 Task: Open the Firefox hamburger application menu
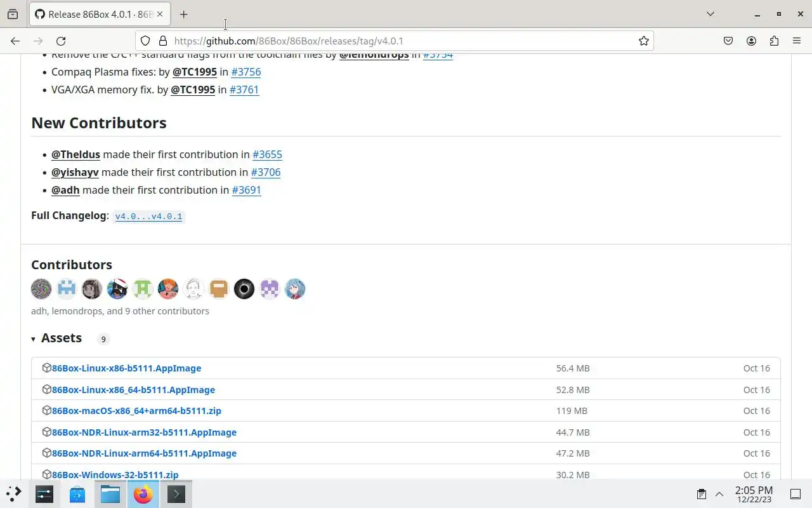pyautogui.click(x=797, y=41)
